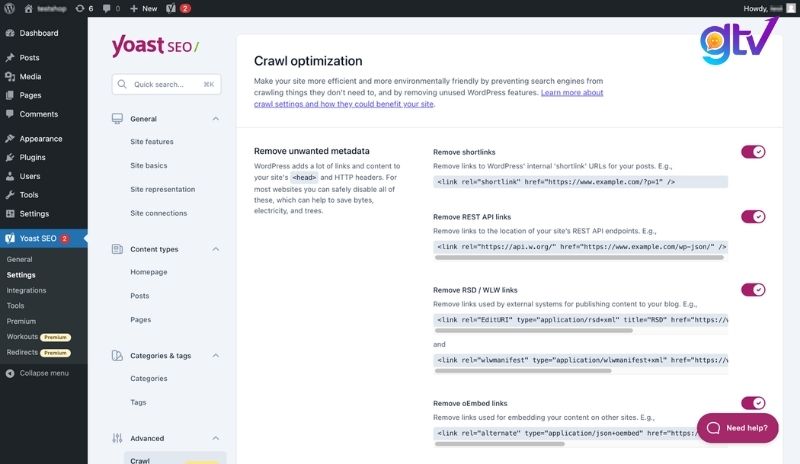The width and height of the screenshot is (800, 464).
Task: Click the Advanced sliders section icon
Action: [117, 438]
